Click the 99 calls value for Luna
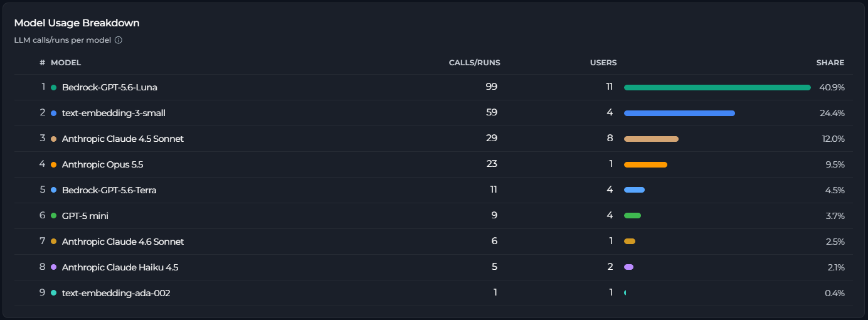The height and width of the screenshot is (320, 868). 491,87
